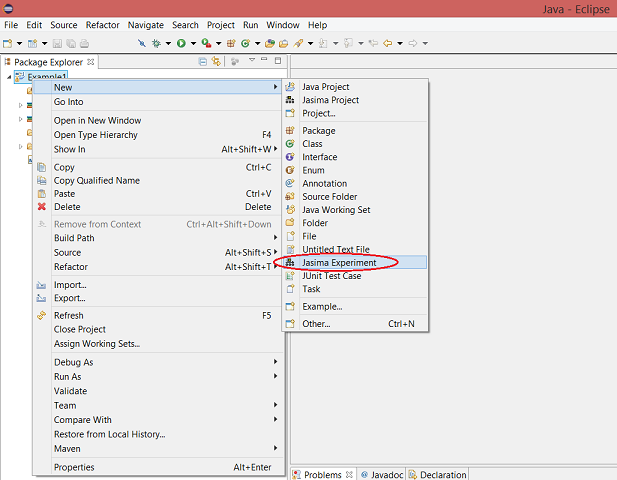Click the green Run toolbar button
This screenshot has height=480, width=617.
click(181, 43)
